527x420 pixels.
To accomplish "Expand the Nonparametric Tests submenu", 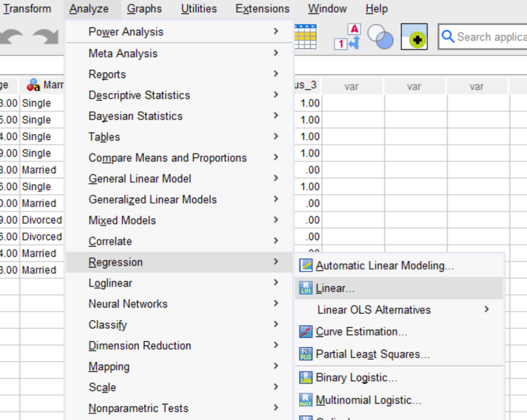I will pos(276,407).
